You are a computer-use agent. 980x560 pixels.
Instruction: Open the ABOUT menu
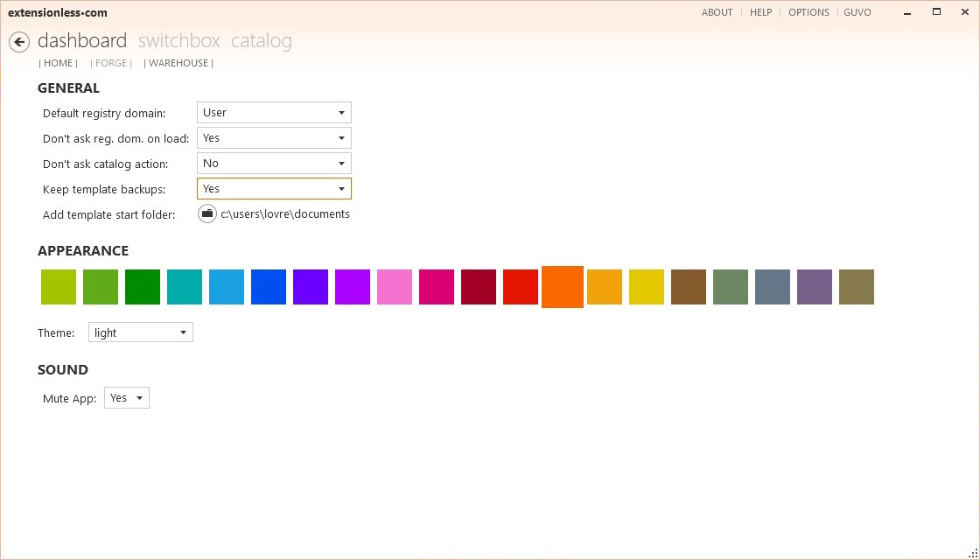(717, 12)
